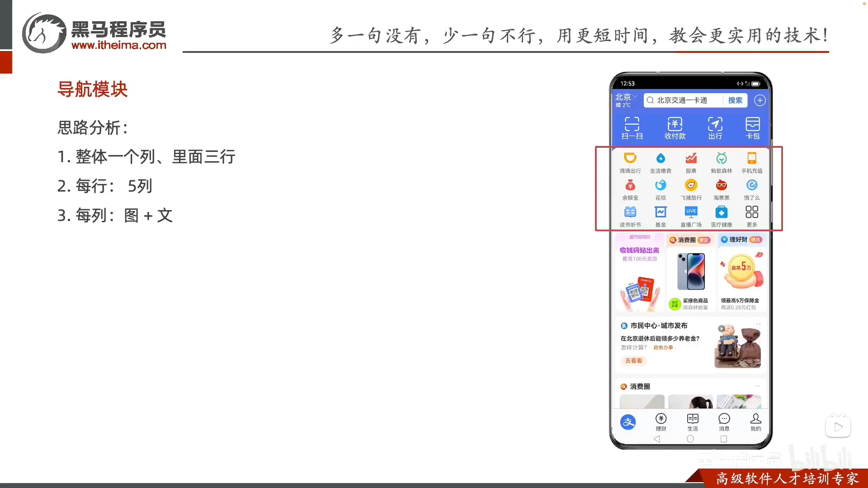868x488 pixels.
Task: Tap the 理好财 card header
Action: [x=741, y=239]
